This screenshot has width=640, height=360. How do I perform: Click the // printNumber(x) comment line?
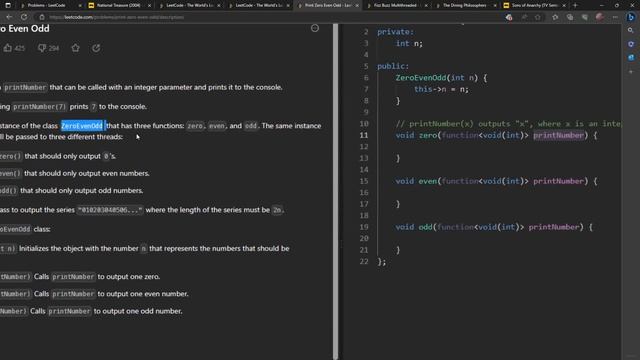pos(508,124)
